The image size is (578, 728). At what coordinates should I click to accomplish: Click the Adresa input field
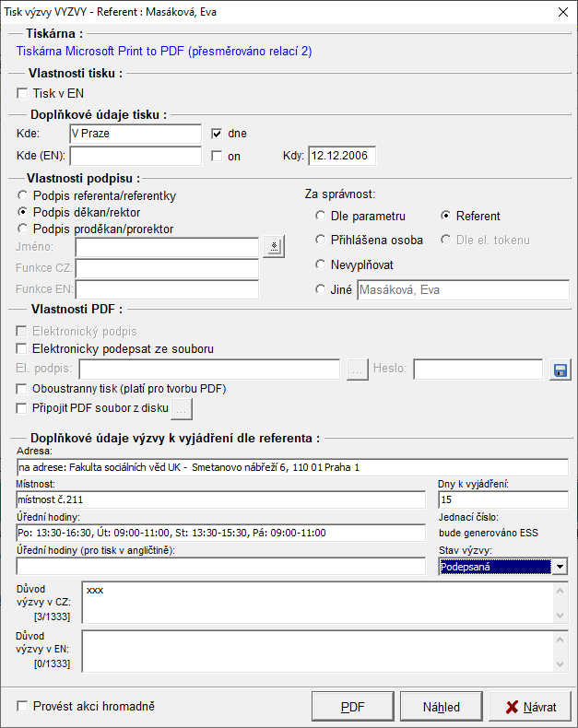pos(292,467)
